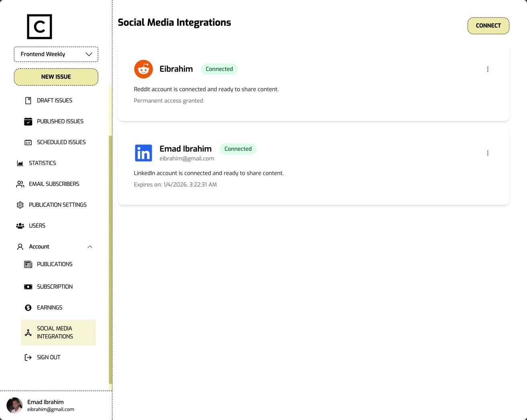The image size is (527, 420).
Task: Click the Earnings dollar icon
Action: (x=28, y=308)
